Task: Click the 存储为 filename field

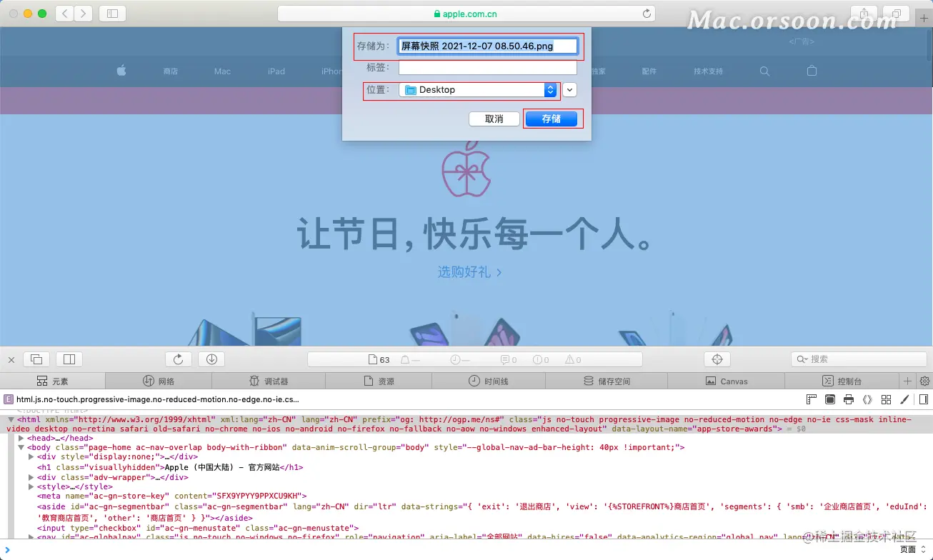Action: coord(487,46)
